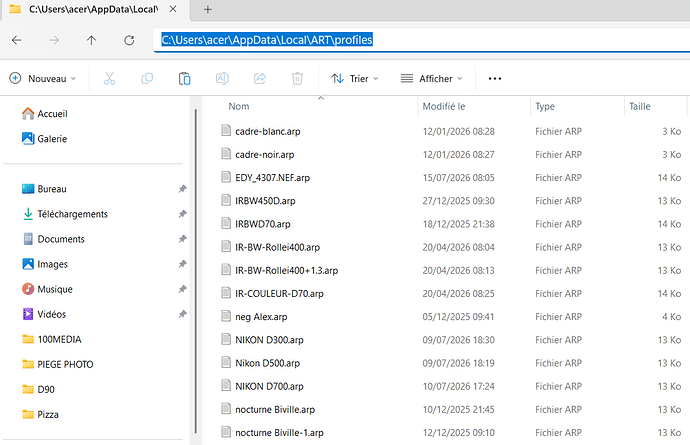Refresh the folder view
This screenshot has height=445, width=690.
129,40
